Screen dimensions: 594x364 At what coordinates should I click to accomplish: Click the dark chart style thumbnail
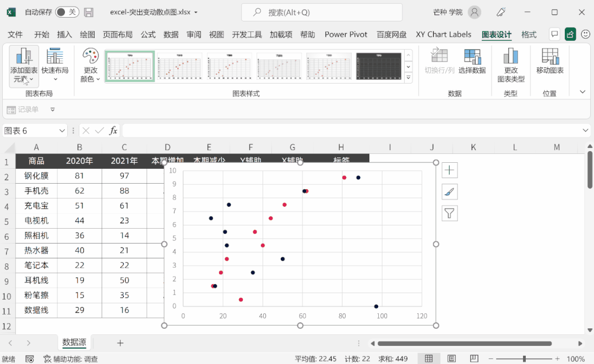pyautogui.click(x=379, y=67)
